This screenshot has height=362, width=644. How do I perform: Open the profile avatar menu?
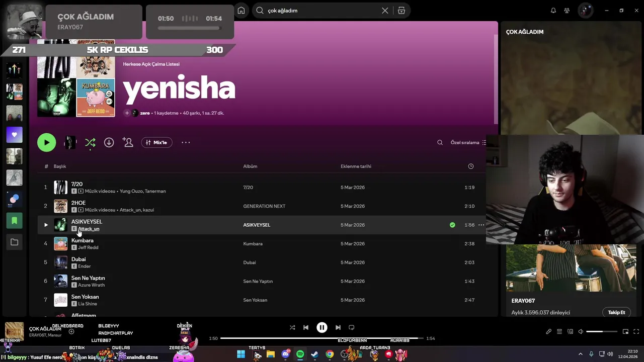pyautogui.click(x=585, y=11)
